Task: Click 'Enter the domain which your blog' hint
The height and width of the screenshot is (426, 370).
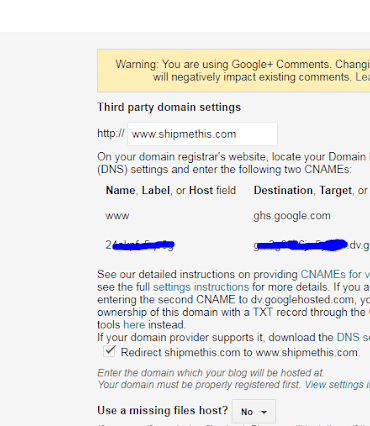Action: (x=211, y=372)
